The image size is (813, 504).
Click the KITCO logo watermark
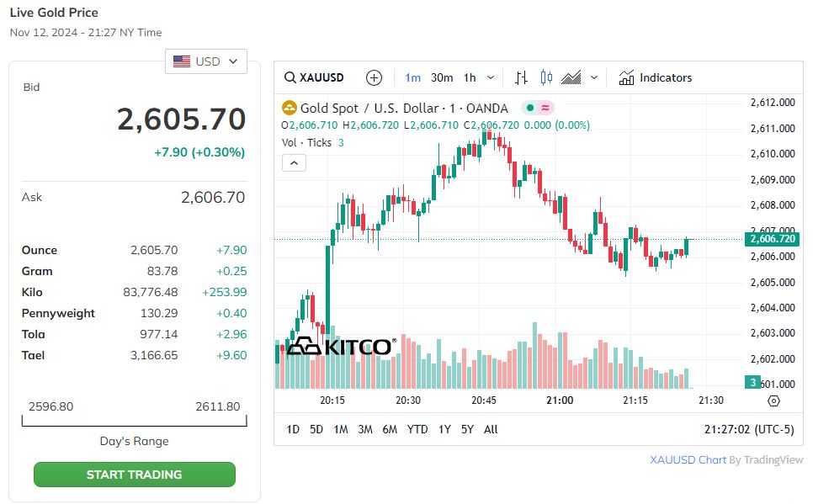click(x=340, y=347)
